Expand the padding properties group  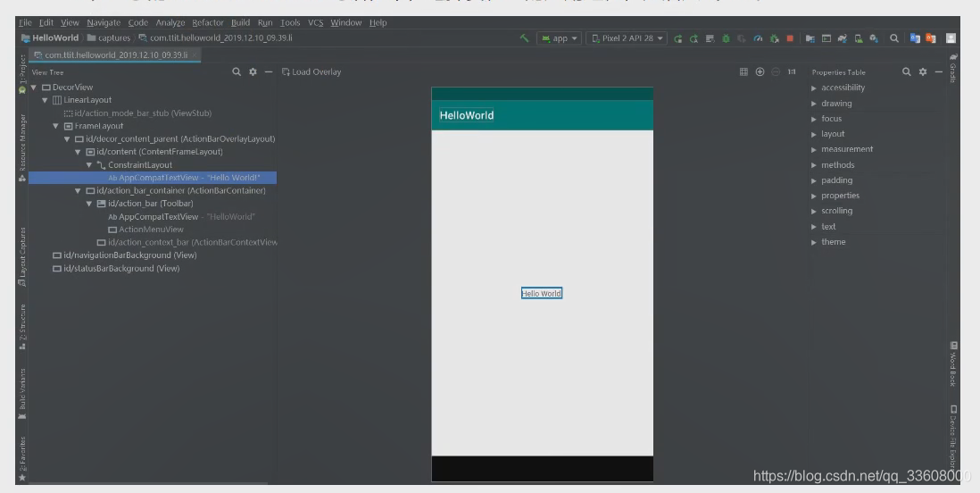tap(814, 180)
